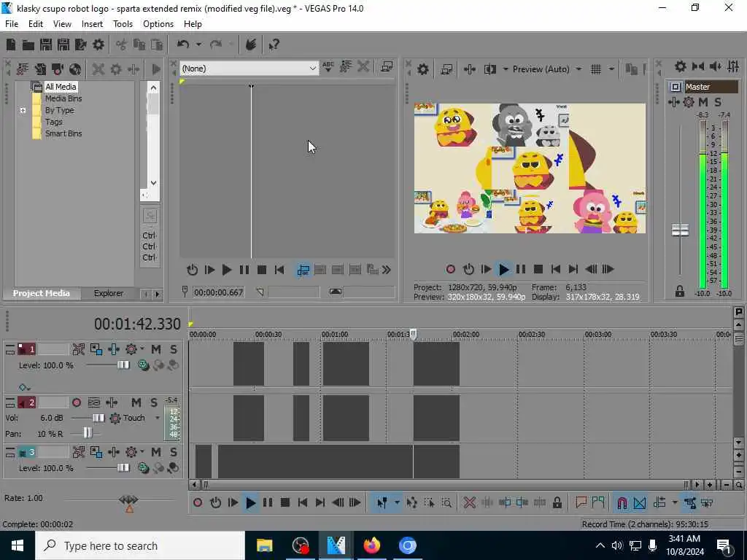The height and width of the screenshot is (560, 747).
Task: Play the timeline from the transport bar
Action: pyautogui.click(x=250, y=503)
